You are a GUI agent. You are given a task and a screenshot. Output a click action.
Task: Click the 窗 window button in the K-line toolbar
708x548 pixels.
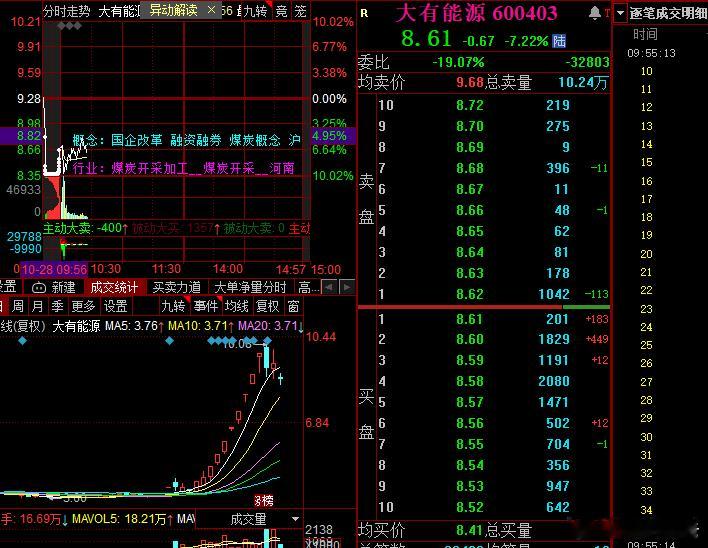pos(293,306)
